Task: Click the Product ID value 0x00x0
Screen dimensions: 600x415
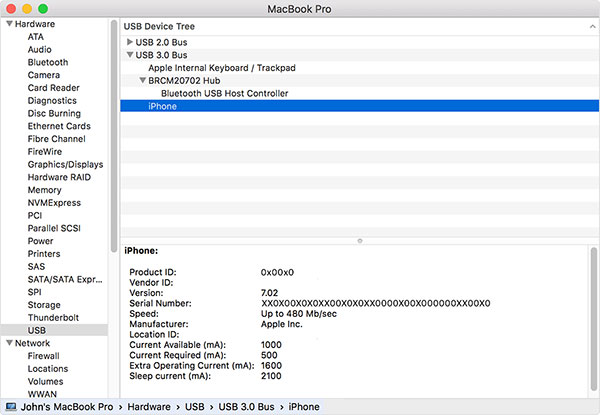Action: [277, 272]
